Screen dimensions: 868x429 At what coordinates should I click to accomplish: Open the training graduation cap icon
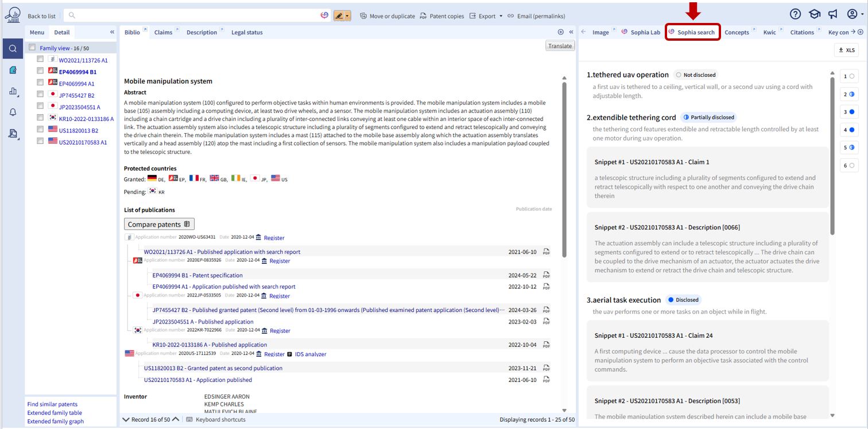(814, 14)
